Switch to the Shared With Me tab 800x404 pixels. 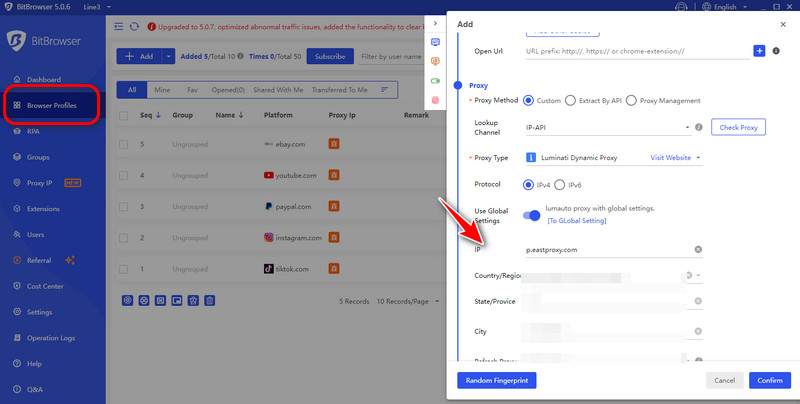278,90
